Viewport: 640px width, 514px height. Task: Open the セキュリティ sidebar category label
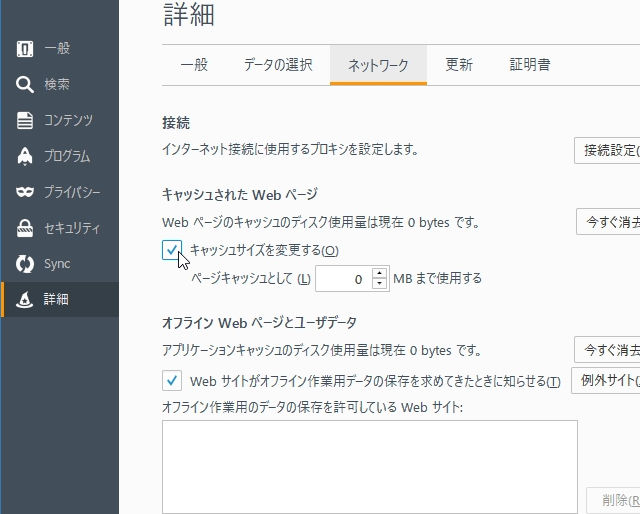pos(72,228)
